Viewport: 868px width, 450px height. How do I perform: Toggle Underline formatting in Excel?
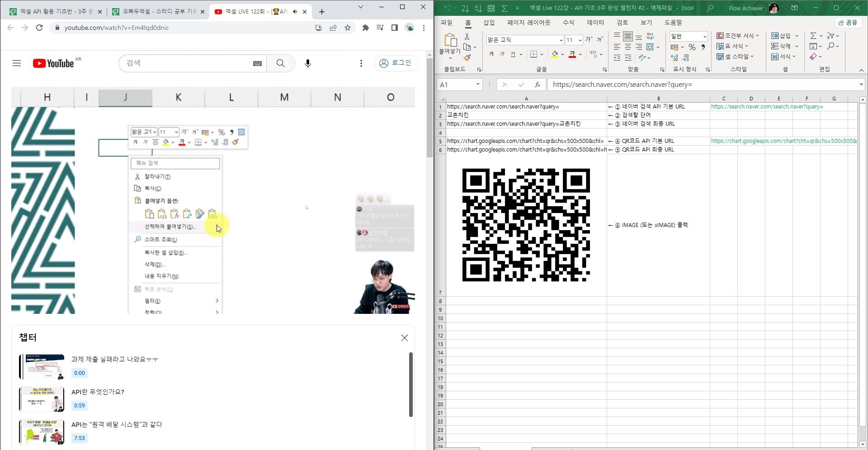point(513,54)
